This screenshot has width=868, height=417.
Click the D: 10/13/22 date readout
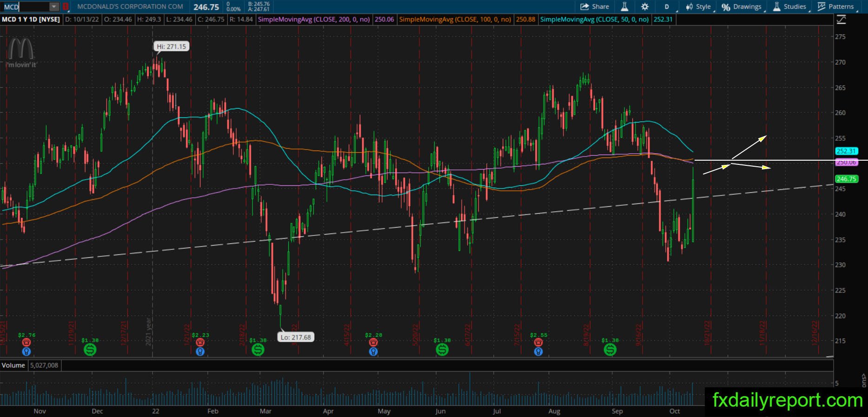[82, 20]
